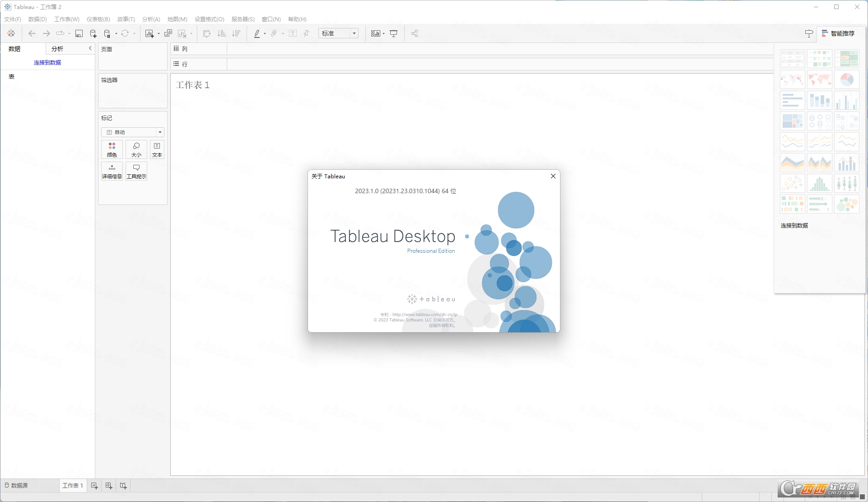
Task: Click the Share workbook icon
Action: coord(415,33)
